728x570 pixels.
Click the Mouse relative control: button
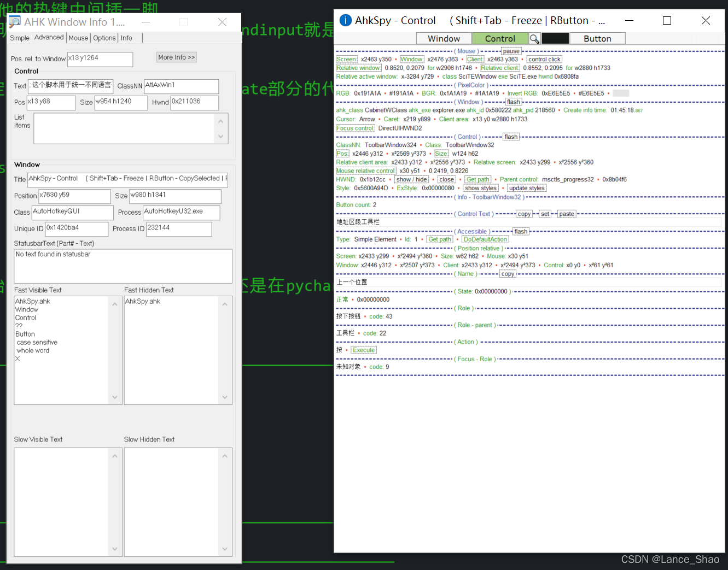click(x=366, y=171)
